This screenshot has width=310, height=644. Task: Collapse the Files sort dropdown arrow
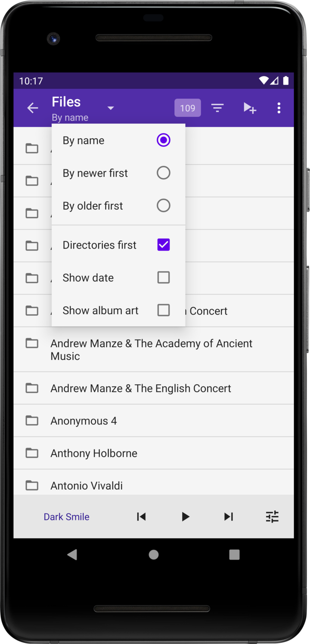tap(111, 108)
